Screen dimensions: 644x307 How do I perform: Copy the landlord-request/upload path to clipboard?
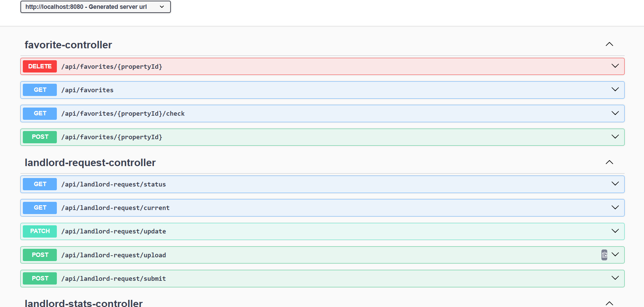604,255
